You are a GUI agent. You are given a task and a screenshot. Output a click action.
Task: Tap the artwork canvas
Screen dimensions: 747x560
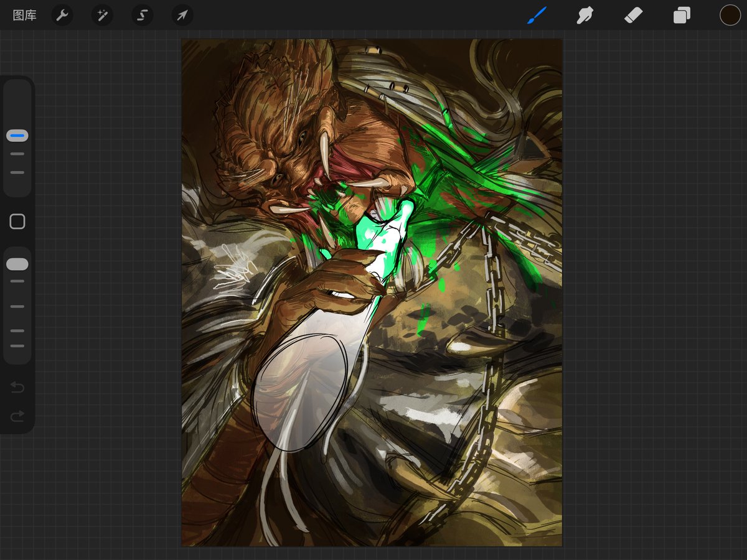point(372,292)
